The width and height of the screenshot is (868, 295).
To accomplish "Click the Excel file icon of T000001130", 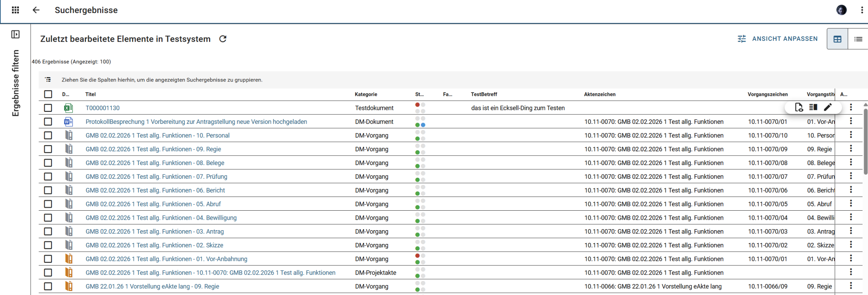I will pos(68,108).
